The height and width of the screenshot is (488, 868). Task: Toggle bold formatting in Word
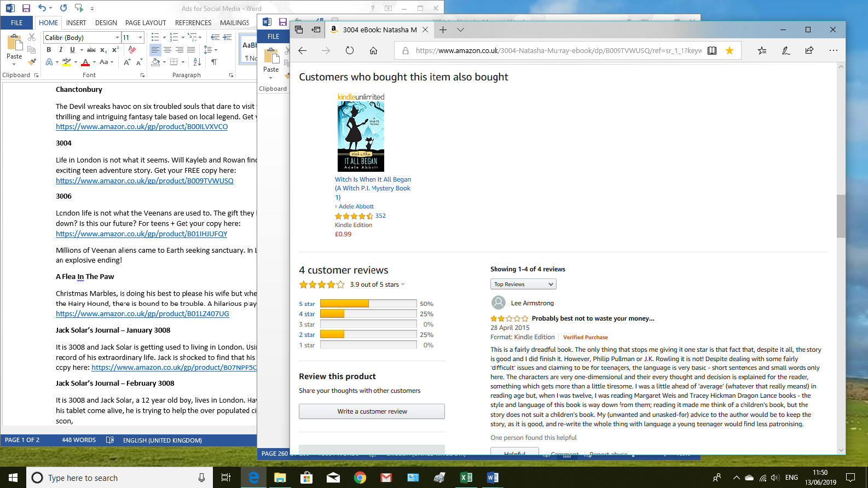coord(49,50)
